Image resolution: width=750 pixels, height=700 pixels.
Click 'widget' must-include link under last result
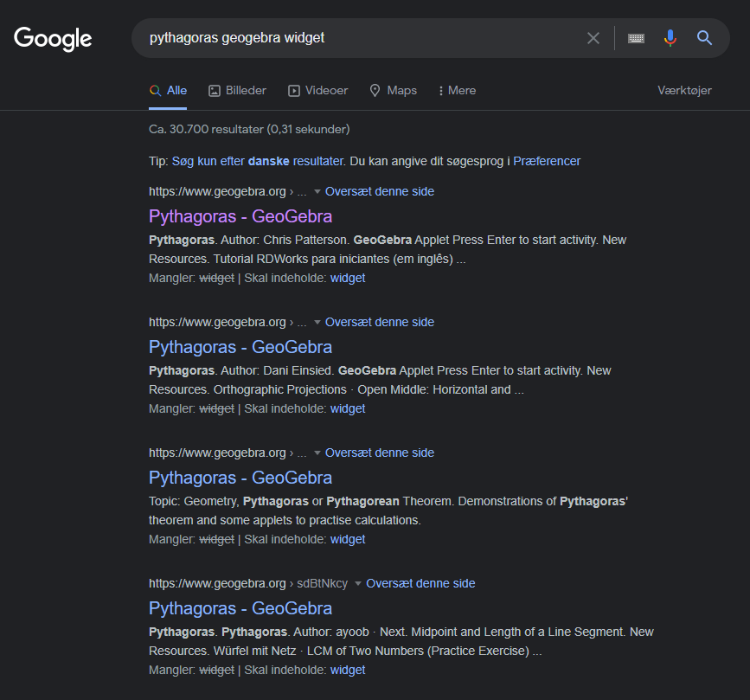click(348, 670)
